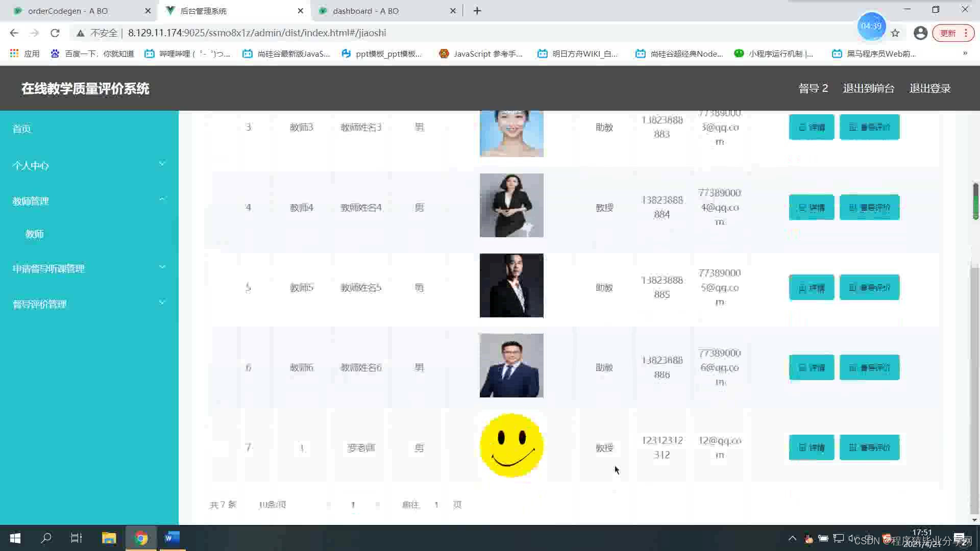This screenshot has height=551, width=980.
Task: Bookmark the page with the star icon
Action: [x=895, y=33]
